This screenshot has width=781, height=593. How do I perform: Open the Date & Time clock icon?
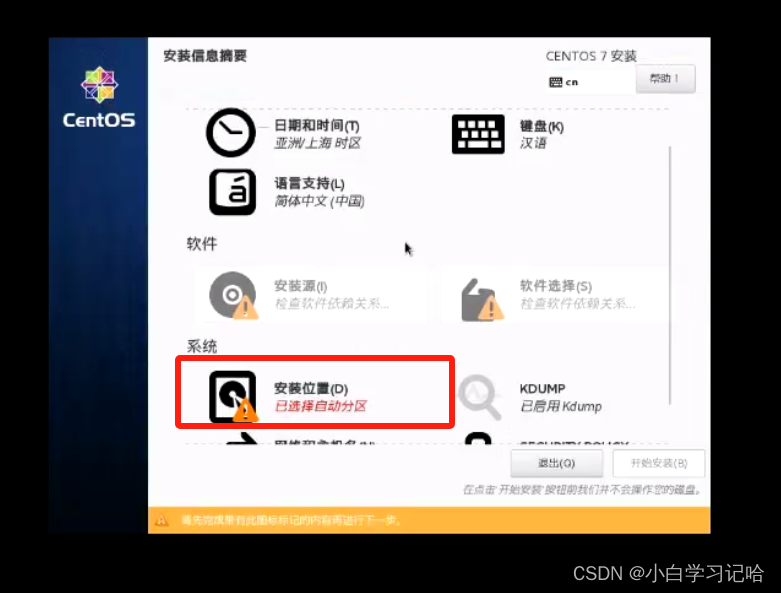tap(231, 133)
